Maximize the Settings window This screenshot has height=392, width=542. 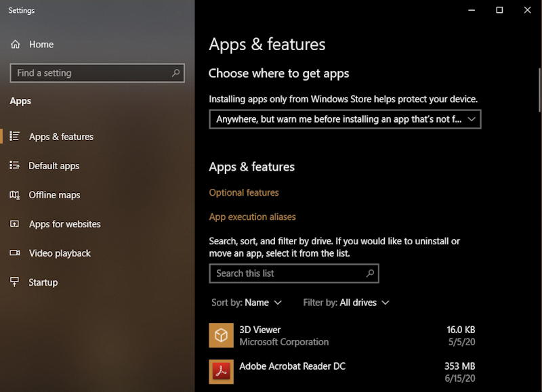499,10
